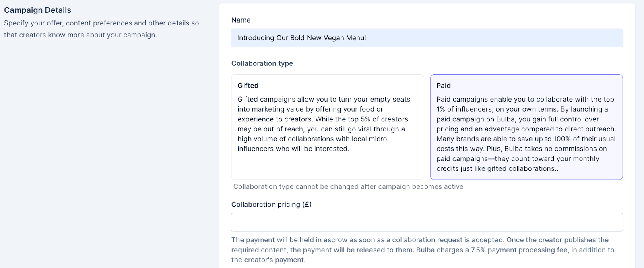This screenshot has width=644, height=268.
Task: Click the "7.5% payment processing fee" line
Action: click(423, 250)
